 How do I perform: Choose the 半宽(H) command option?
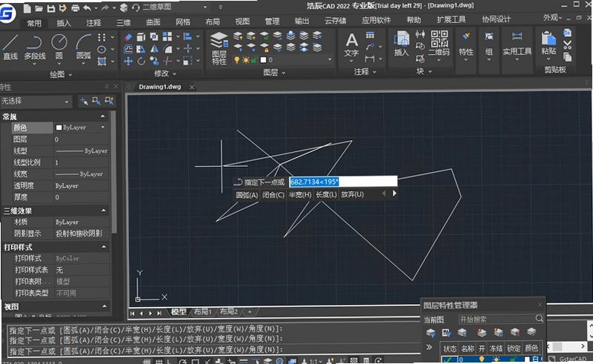coord(300,195)
